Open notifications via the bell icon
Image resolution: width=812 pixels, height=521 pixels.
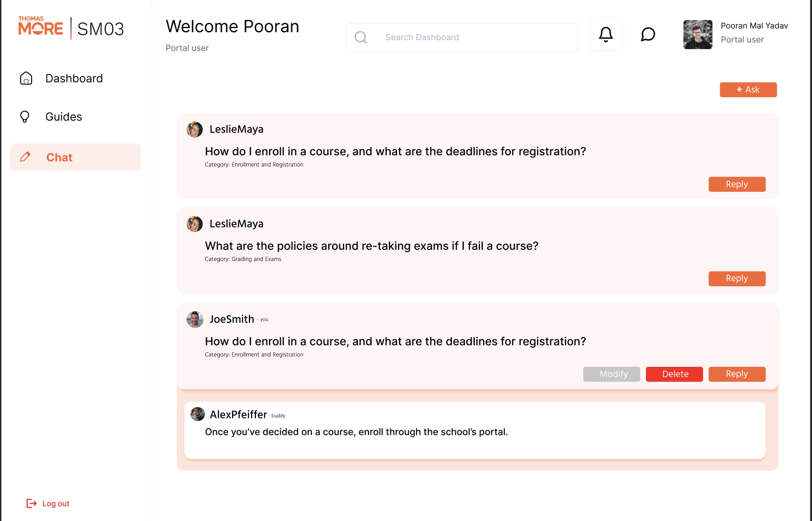(x=605, y=34)
